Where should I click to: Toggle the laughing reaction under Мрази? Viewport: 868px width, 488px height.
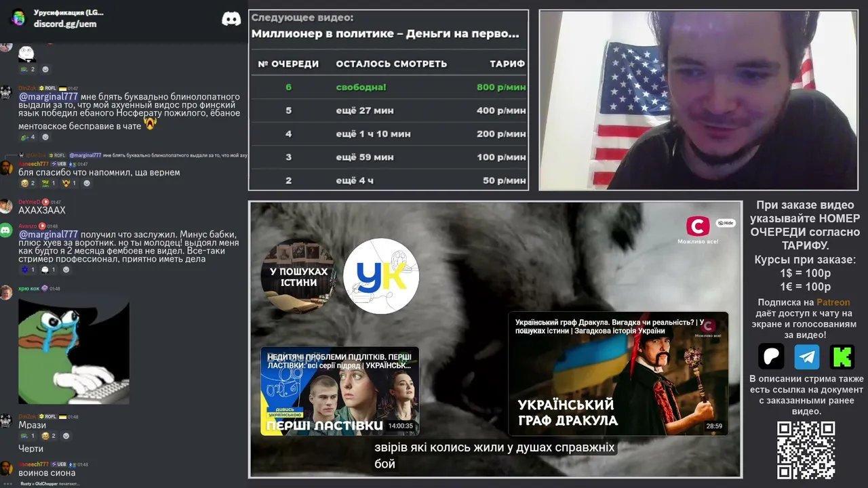[49, 436]
